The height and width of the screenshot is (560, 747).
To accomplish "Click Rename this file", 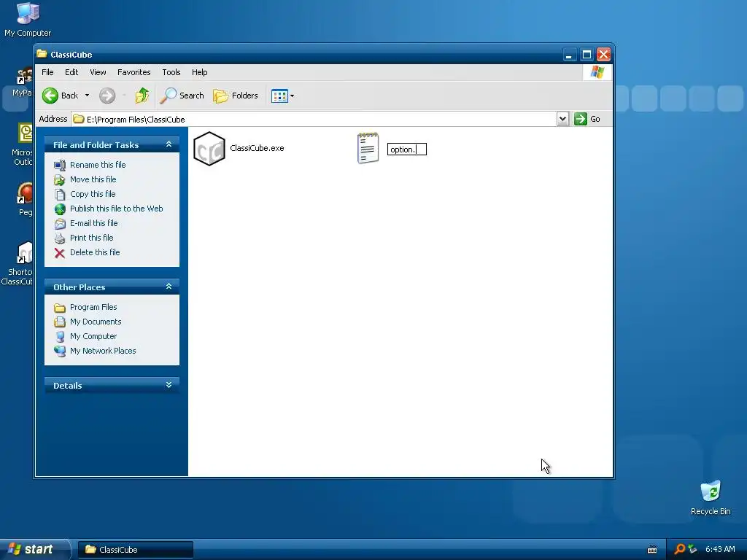I will coord(98,165).
